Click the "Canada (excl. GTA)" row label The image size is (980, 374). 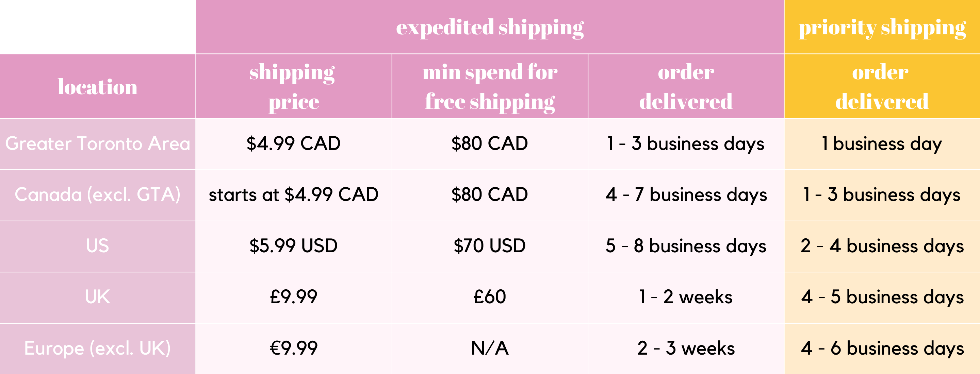tap(97, 194)
